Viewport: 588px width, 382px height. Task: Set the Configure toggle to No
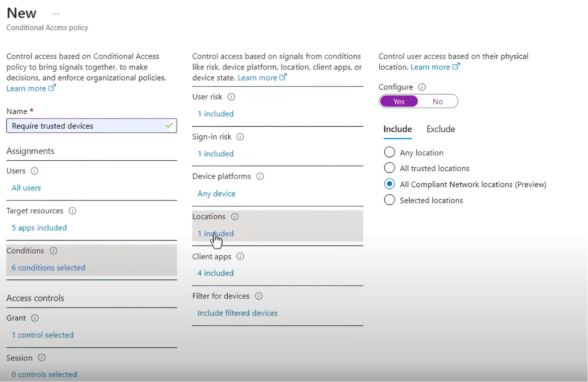tap(438, 102)
